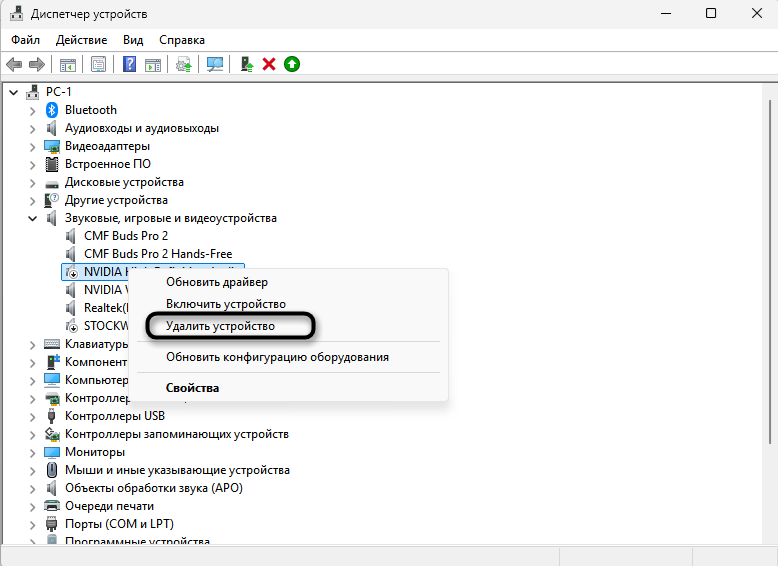This screenshot has width=778, height=566.
Task: Expand the Встроенное ПО category
Action: 33,165
